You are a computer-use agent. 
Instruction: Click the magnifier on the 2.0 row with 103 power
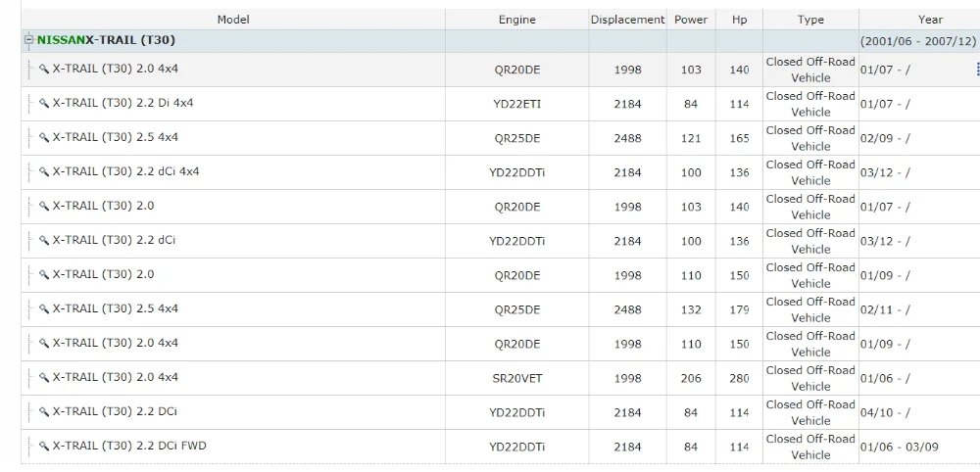44,206
